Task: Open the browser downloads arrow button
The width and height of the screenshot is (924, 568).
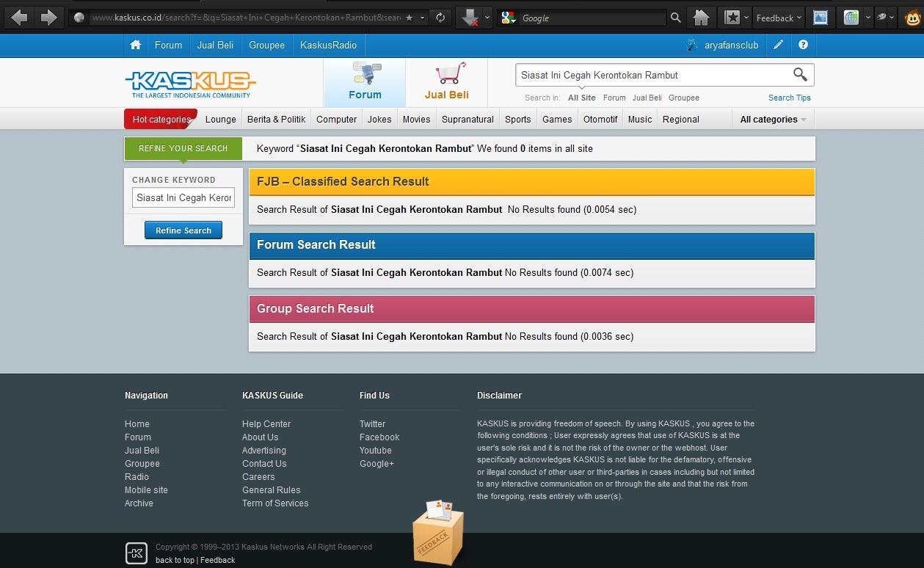Action: point(470,18)
